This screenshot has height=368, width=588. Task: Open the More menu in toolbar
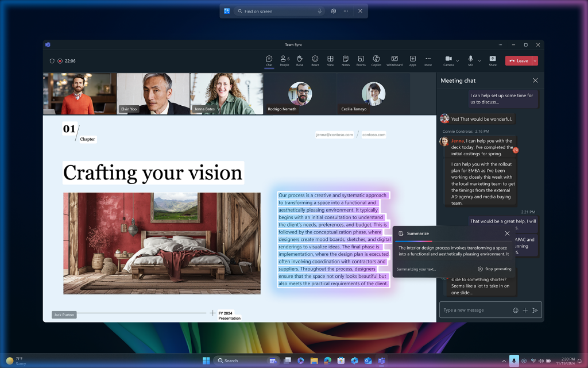(x=428, y=60)
